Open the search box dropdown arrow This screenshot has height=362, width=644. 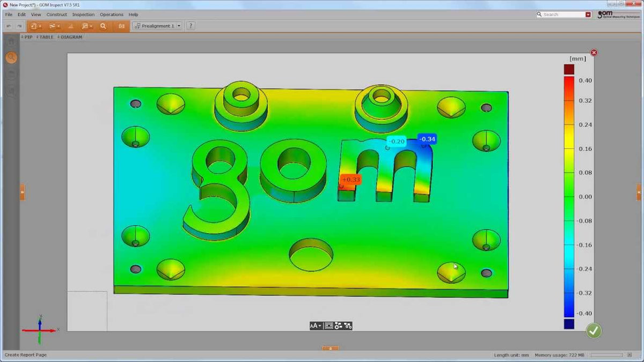pyautogui.click(x=587, y=14)
